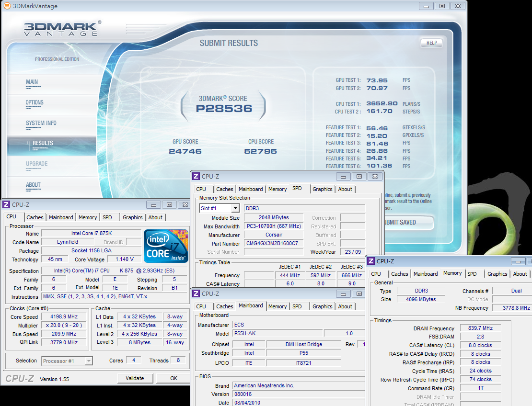The width and height of the screenshot is (532, 406).
Task: Close the CPU-Z SPD window
Action: 375,176
